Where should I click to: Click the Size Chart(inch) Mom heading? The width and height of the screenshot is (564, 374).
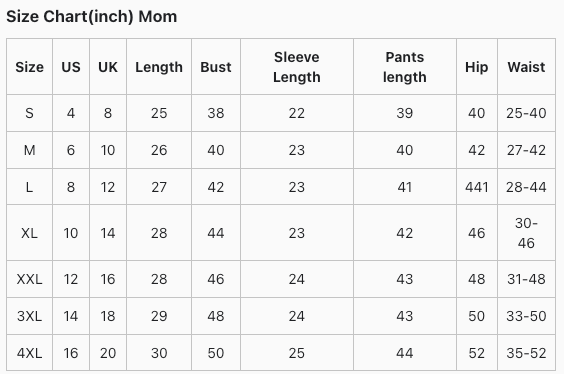point(91,17)
